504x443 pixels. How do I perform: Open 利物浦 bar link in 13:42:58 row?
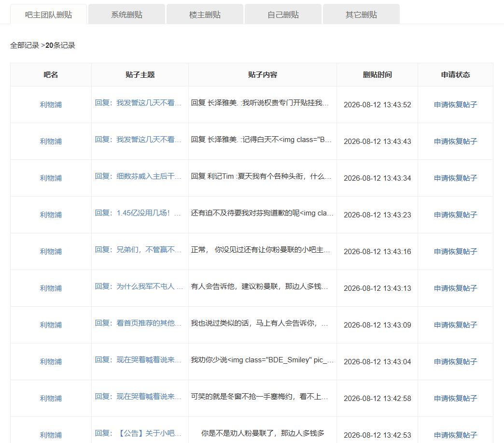pos(51,398)
